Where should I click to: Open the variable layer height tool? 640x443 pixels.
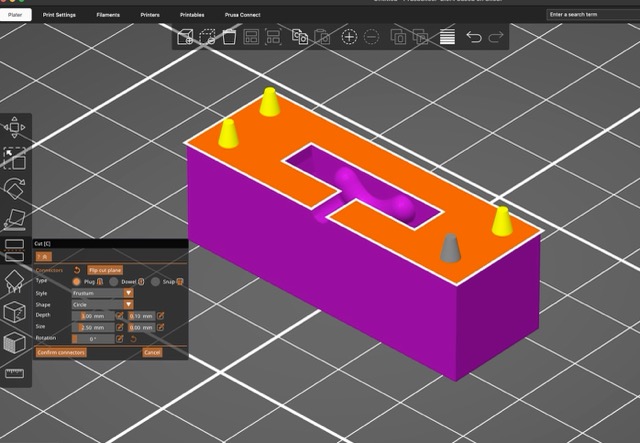[x=447, y=37]
